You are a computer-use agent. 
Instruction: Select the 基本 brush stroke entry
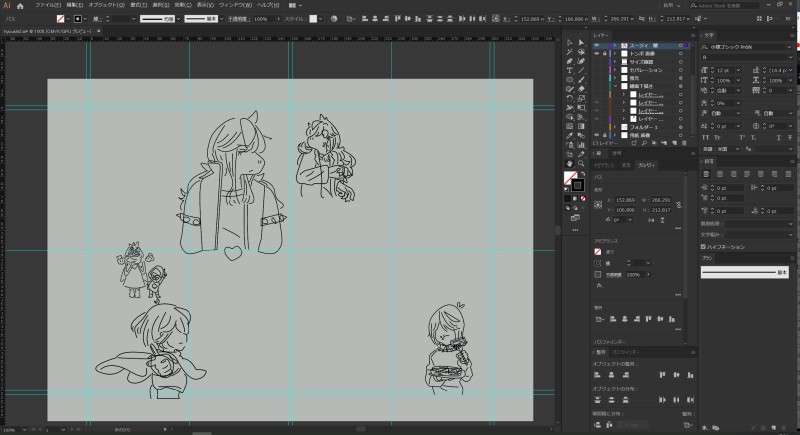point(745,272)
